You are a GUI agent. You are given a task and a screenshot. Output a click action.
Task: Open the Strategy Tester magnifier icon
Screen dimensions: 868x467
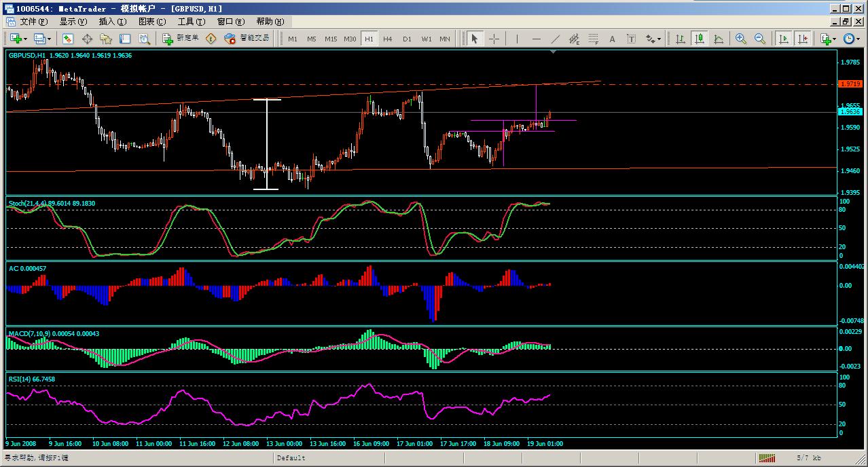pos(144,39)
